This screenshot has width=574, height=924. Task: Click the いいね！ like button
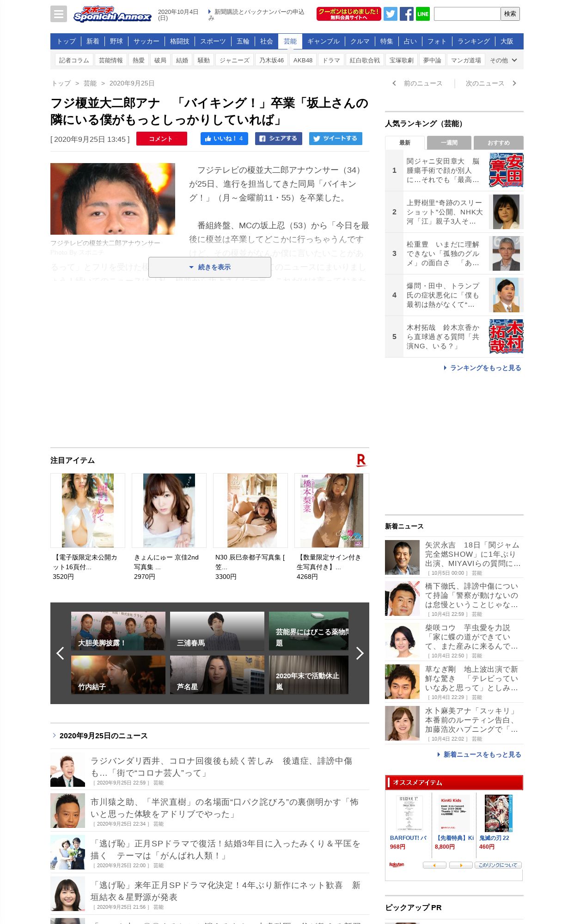pos(224,139)
